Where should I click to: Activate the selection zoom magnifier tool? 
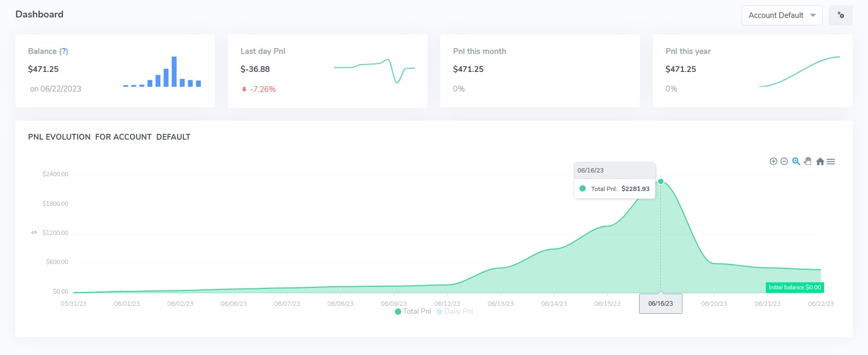coord(796,161)
